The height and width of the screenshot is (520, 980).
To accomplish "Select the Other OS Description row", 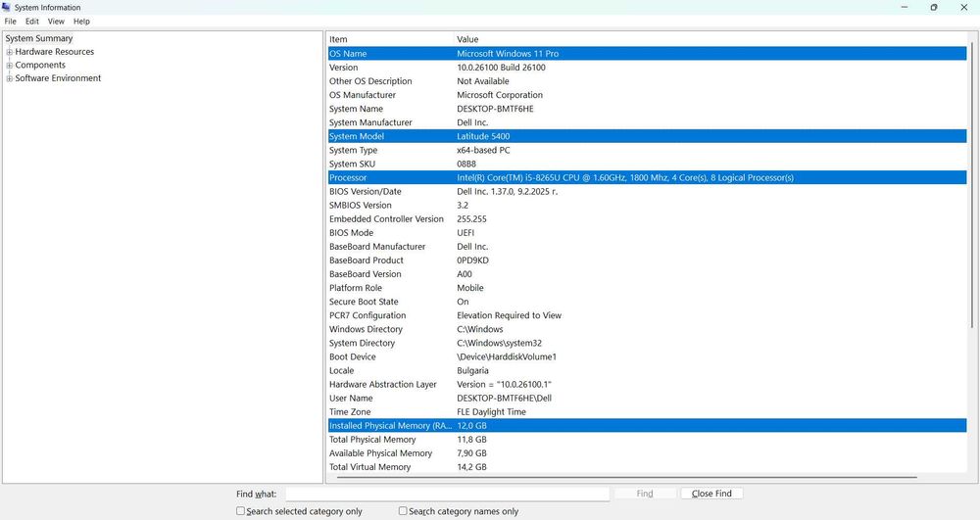I will [648, 81].
